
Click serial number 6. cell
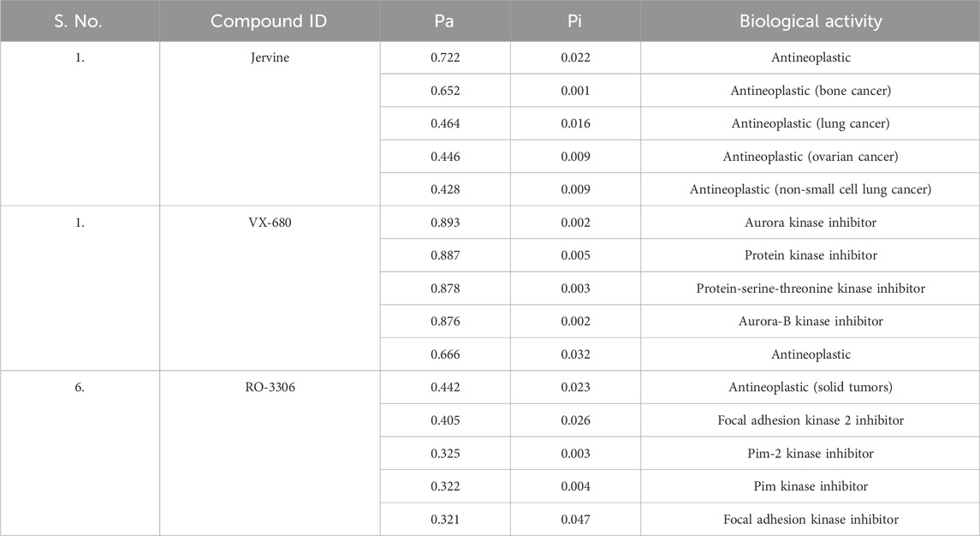(80, 387)
